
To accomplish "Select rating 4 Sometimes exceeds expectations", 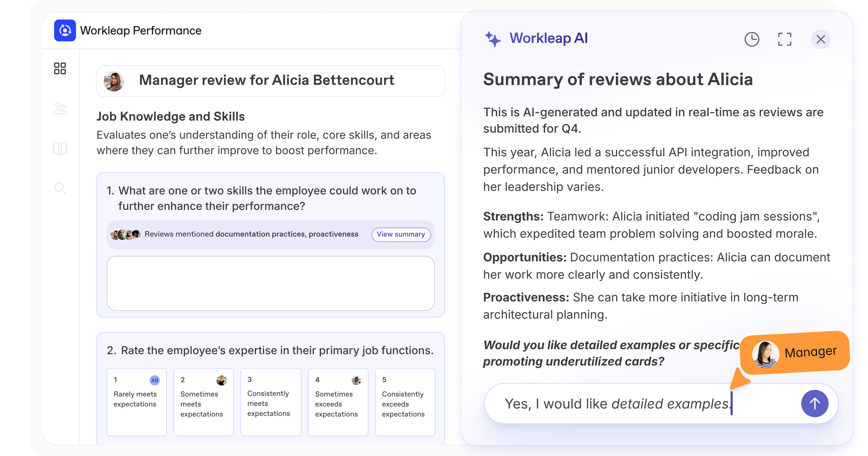I will (x=338, y=402).
